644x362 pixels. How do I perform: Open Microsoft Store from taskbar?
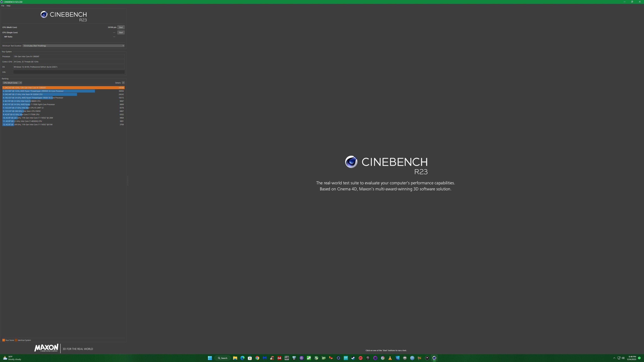[x=250, y=358]
